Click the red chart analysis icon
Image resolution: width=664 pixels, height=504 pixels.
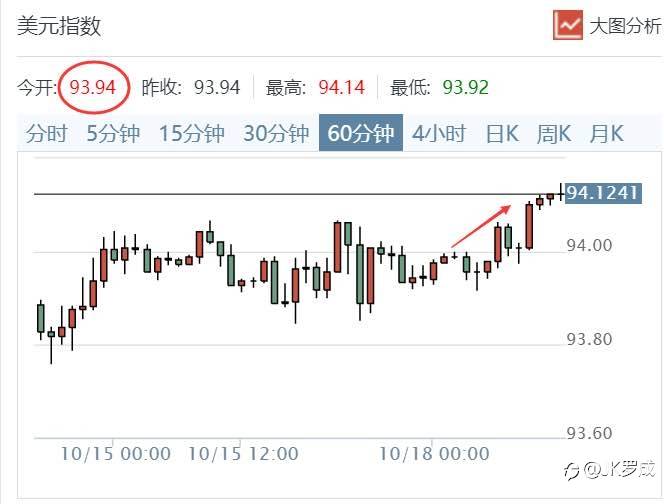tap(567, 25)
